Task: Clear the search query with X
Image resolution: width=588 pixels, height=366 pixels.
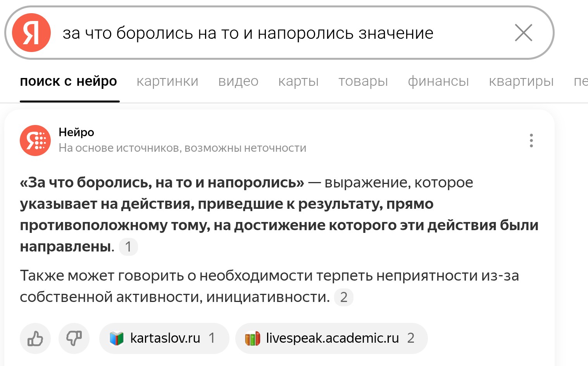Action: [523, 33]
